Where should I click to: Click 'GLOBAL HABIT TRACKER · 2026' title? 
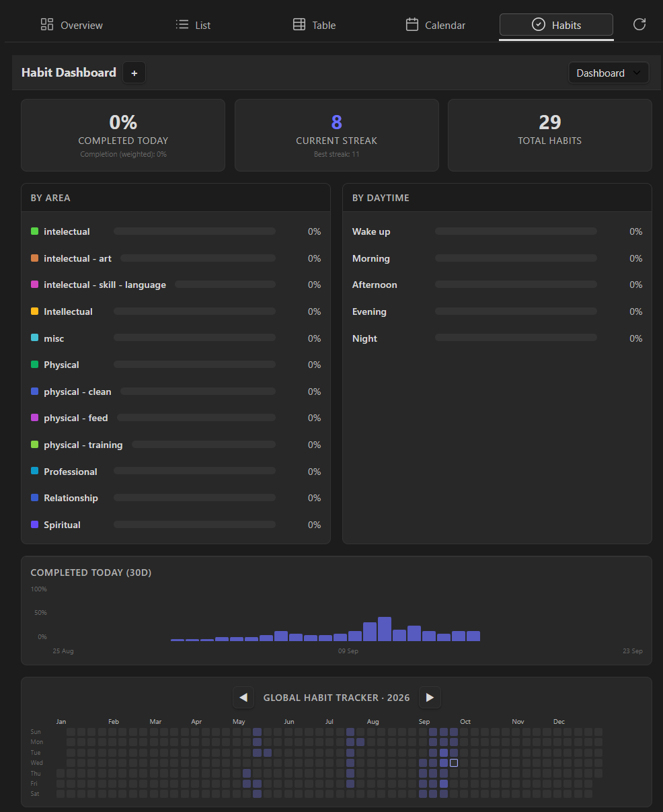click(336, 698)
